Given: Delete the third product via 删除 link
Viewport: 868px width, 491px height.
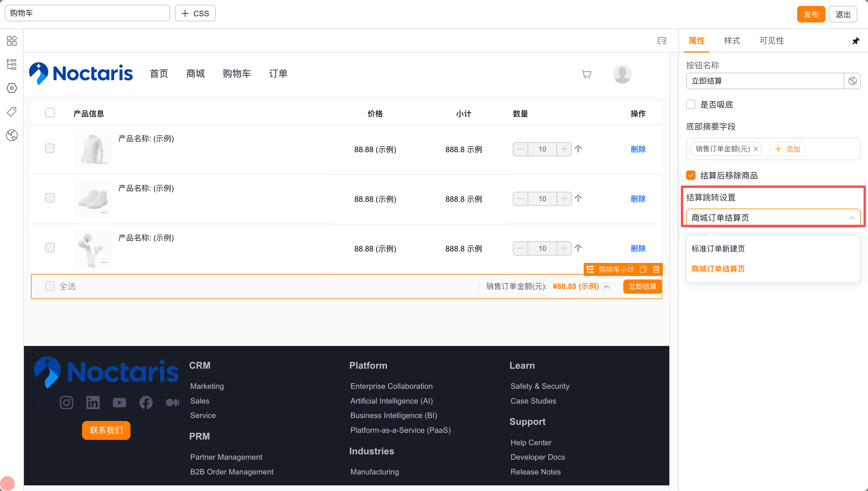Looking at the screenshot, I should (x=638, y=248).
